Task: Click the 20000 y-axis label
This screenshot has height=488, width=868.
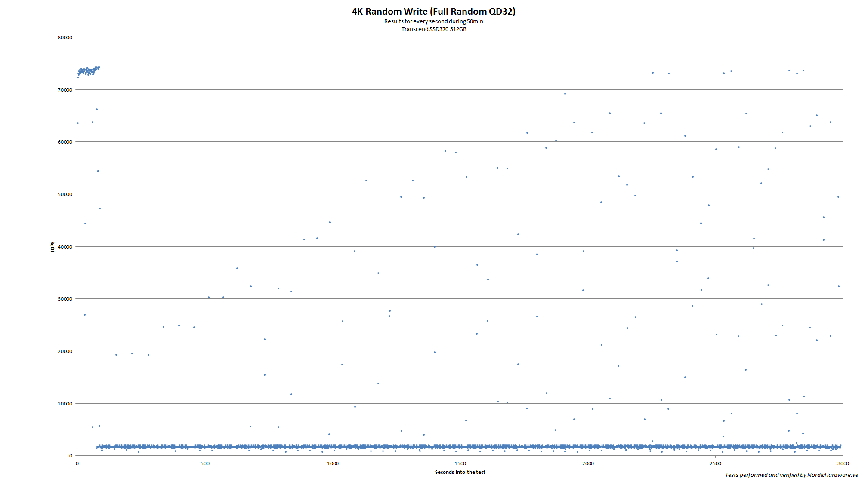Action: click(x=65, y=351)
